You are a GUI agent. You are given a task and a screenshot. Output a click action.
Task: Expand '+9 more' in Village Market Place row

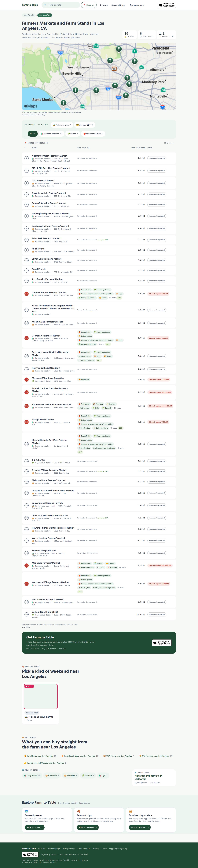click(114, 428)
